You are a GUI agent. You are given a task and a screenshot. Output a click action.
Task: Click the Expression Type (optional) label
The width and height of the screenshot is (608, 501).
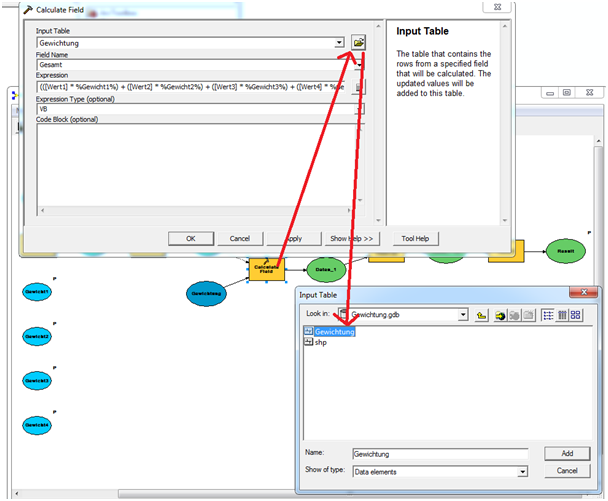75,99
